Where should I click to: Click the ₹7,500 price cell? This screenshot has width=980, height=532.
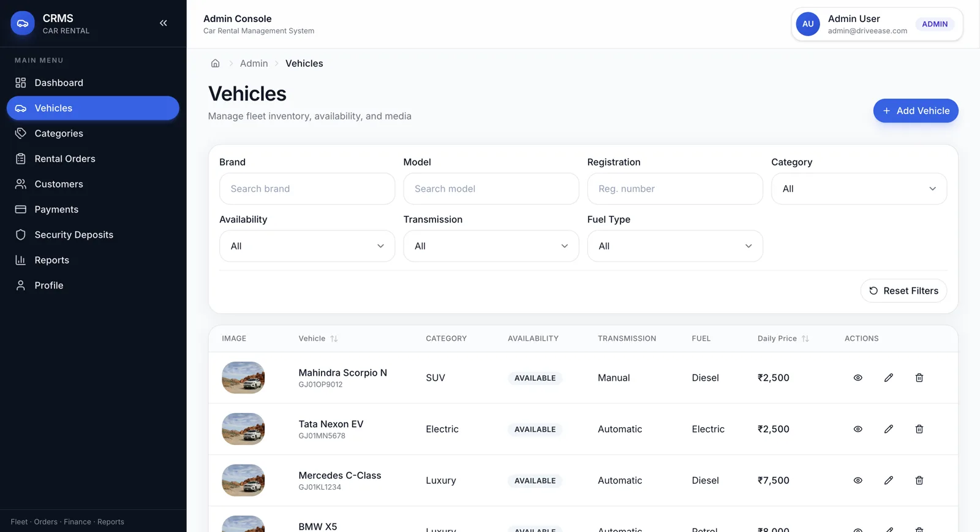(773, 481)
